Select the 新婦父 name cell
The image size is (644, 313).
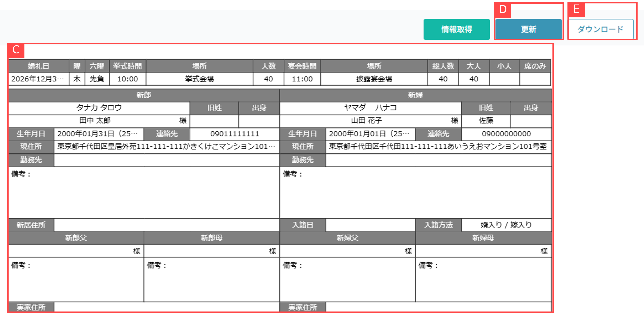point(348,251)
